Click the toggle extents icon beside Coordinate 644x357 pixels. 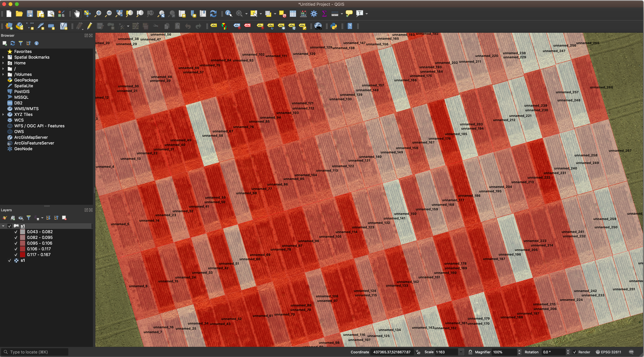tap(418, 352)
